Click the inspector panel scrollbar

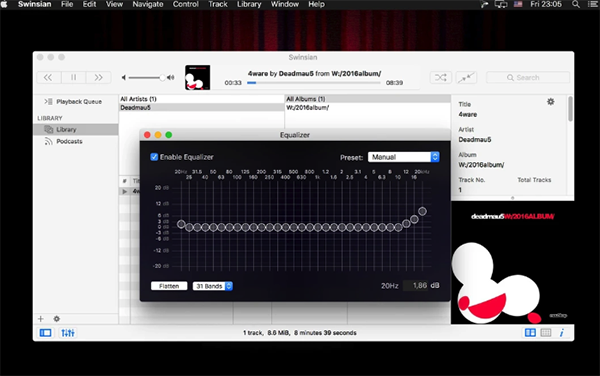(x=570, y=109)
